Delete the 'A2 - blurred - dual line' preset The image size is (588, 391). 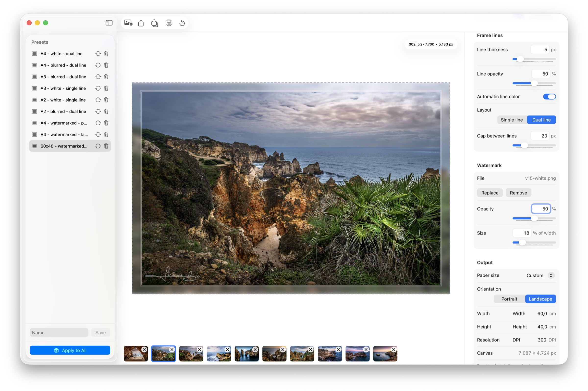click(106, 111)
